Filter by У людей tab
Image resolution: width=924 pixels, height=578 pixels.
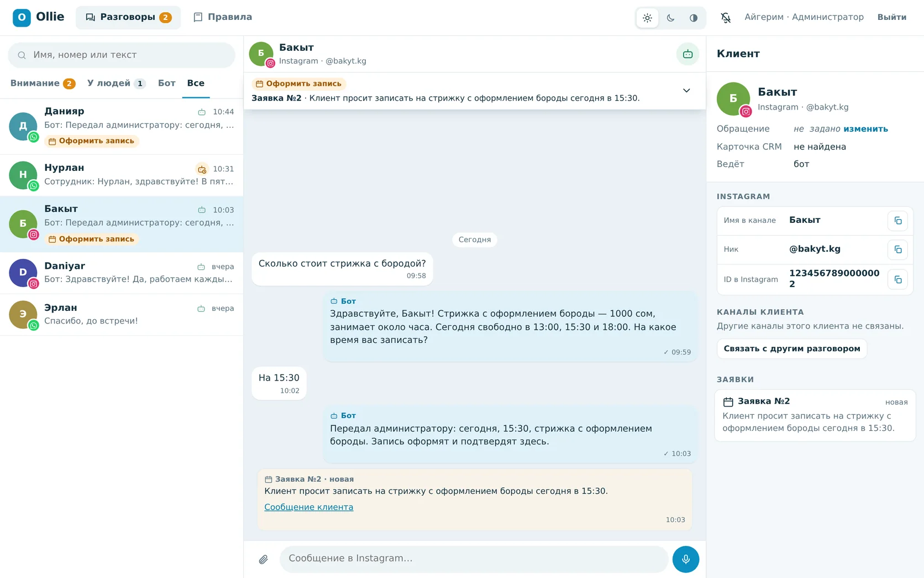pos(116,83)
